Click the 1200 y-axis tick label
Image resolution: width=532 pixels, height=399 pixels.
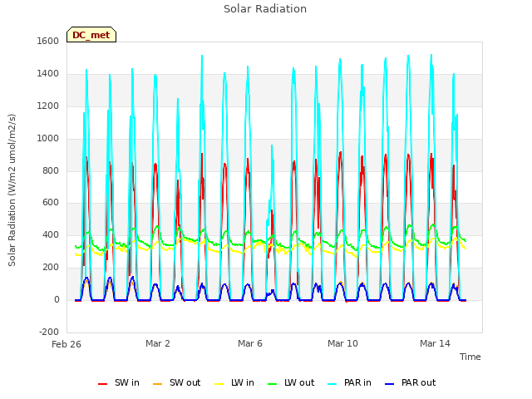coord(48,106)
